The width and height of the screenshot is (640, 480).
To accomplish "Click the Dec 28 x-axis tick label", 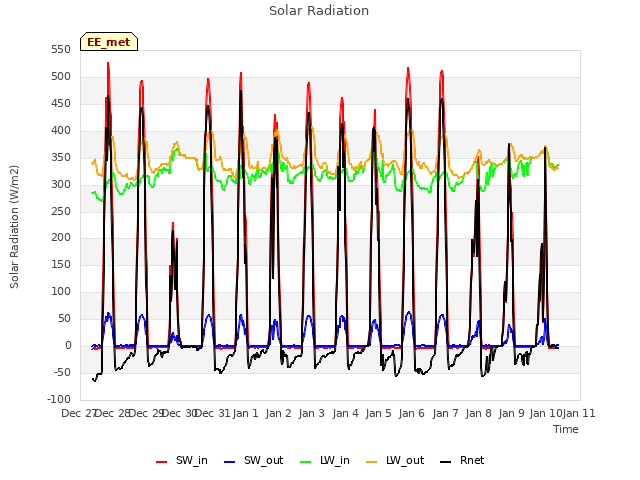I will point(112,413).
